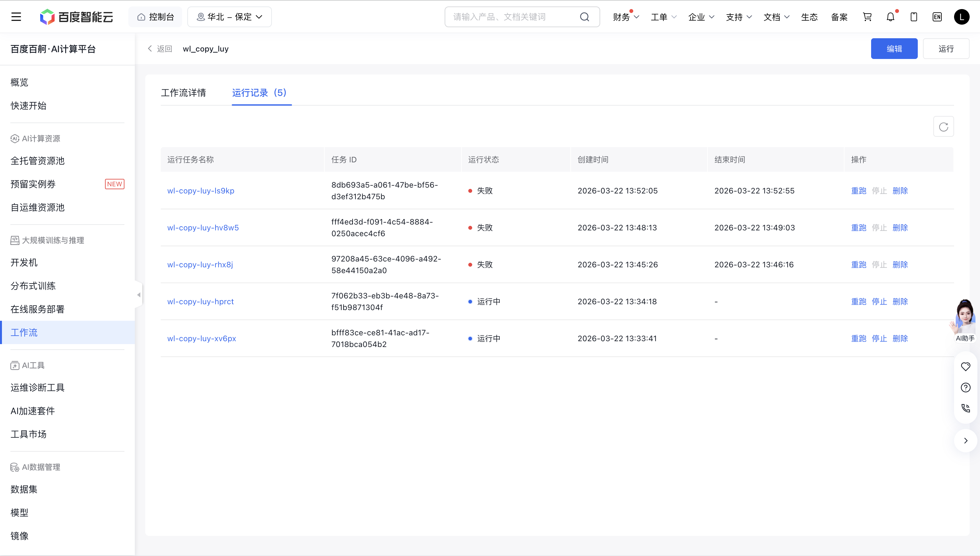The height and width of the screenshot is (556, 980).
Task: Expand the right floating panel chevron
Action: pos(965,441)
